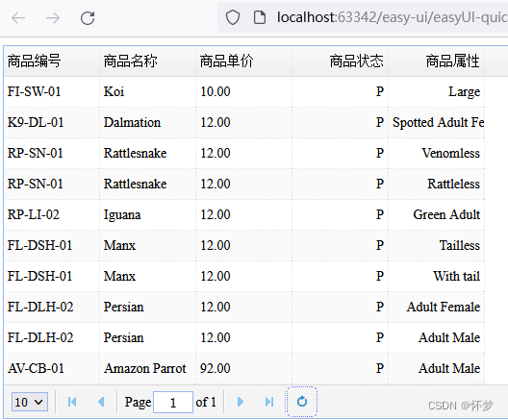Select the cell FI-SW-01
The height and width of the screenshot is (420, 508).
coord(52,91)
